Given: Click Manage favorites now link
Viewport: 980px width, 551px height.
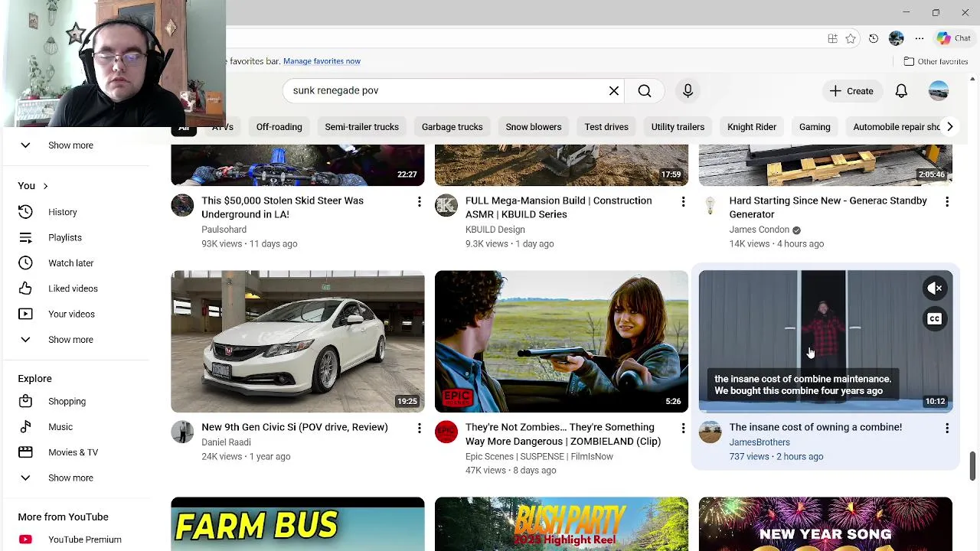Looking at the screenshot, I should [322, 61].
